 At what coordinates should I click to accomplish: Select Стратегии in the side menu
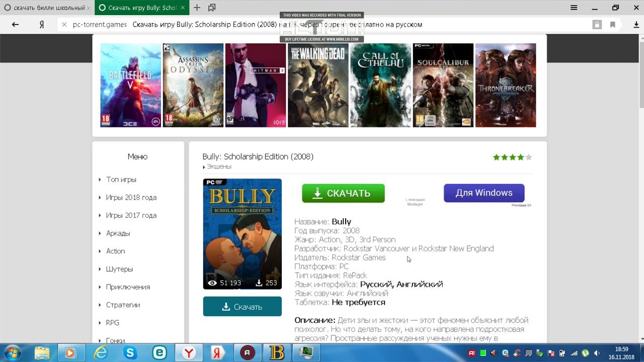(123, 305)
